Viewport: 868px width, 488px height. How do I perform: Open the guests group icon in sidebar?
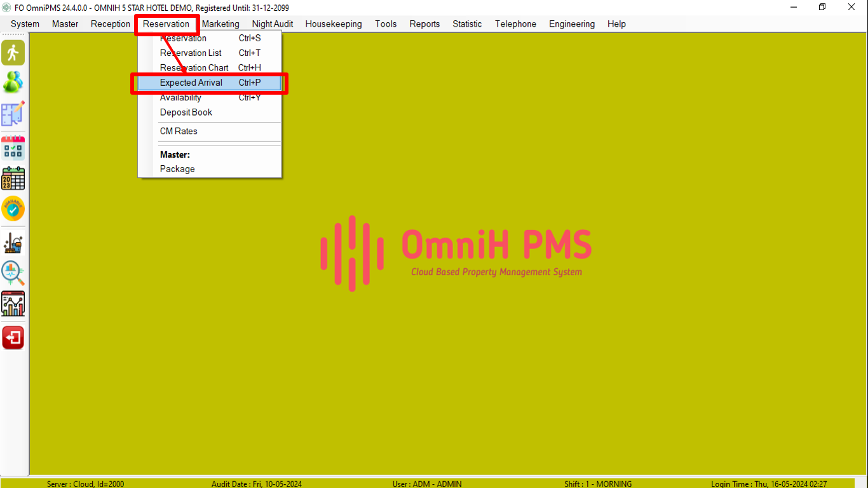[x=13, y=83]
